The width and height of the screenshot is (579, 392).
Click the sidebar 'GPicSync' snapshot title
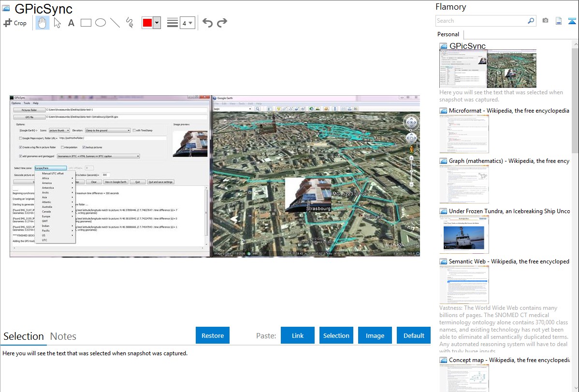click(467, 46)
